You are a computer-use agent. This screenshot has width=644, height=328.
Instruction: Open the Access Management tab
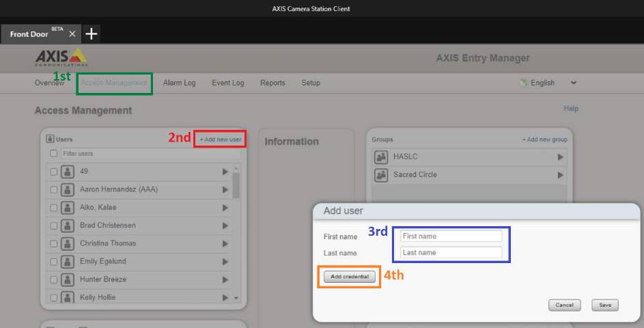[x=114, y=83]
